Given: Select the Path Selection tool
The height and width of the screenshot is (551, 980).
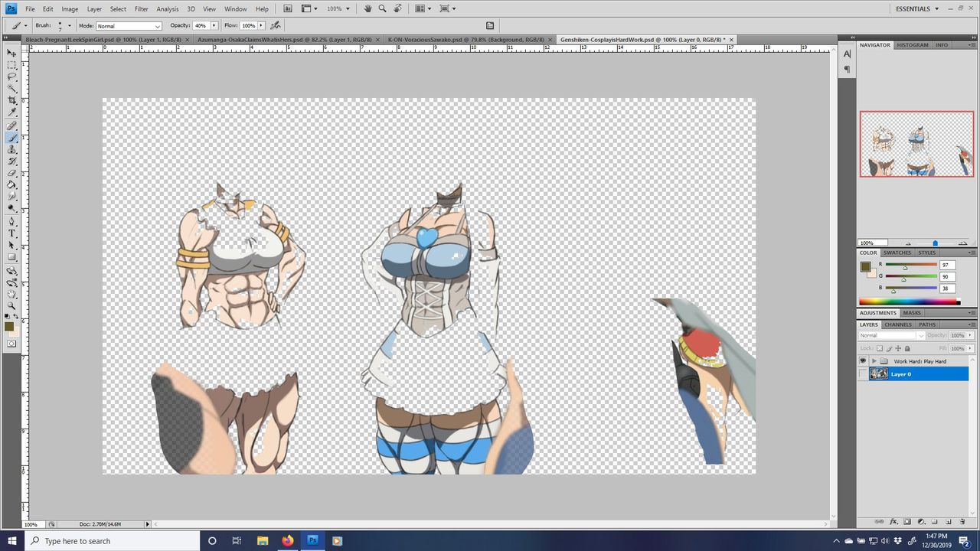Looking at the screenshot, I should click(11, 246).
